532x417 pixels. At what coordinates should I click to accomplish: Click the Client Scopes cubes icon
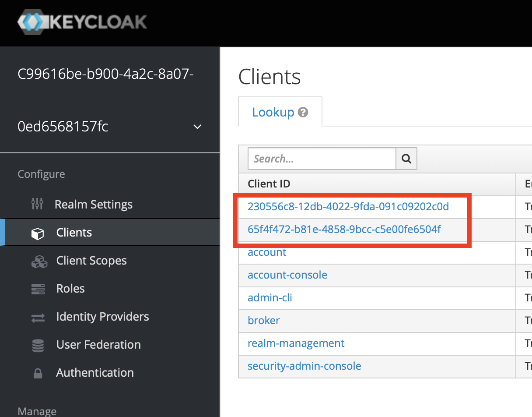39,261
